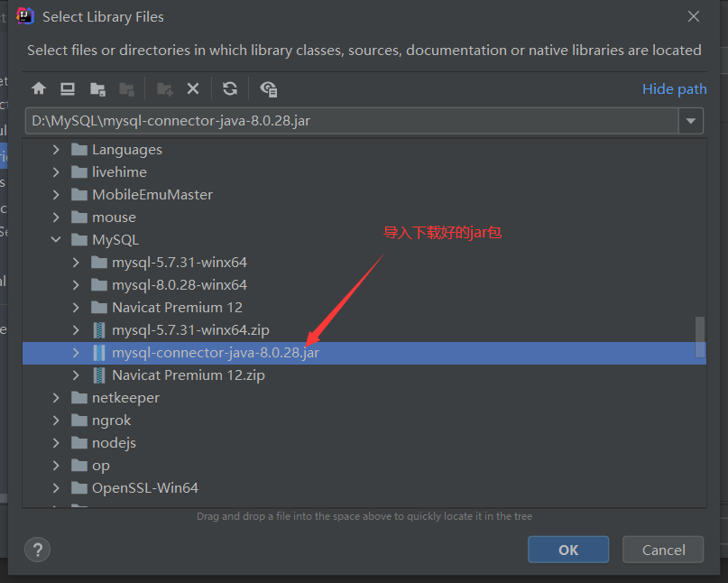Expand the mysql-8.0.28-winx64 folder

coord(76,285)
